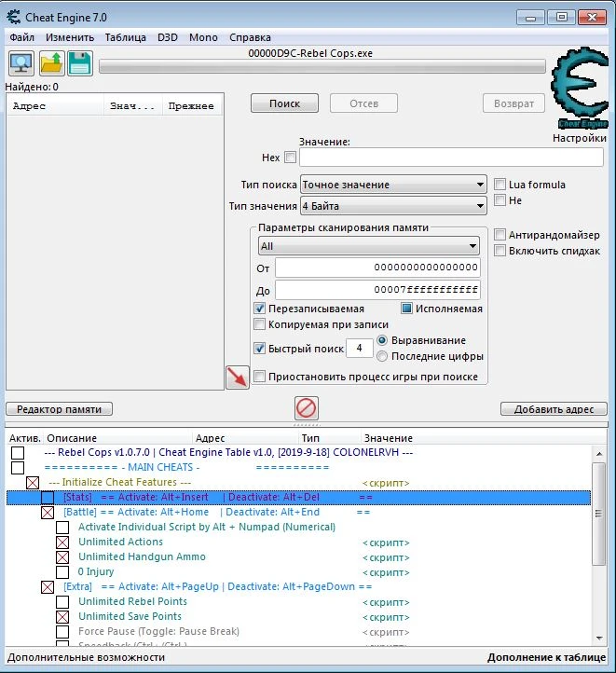Toggle Unlimited Handgun Ammo checkbox
This screenshot has height=673, width=616.
coord(62,557)
